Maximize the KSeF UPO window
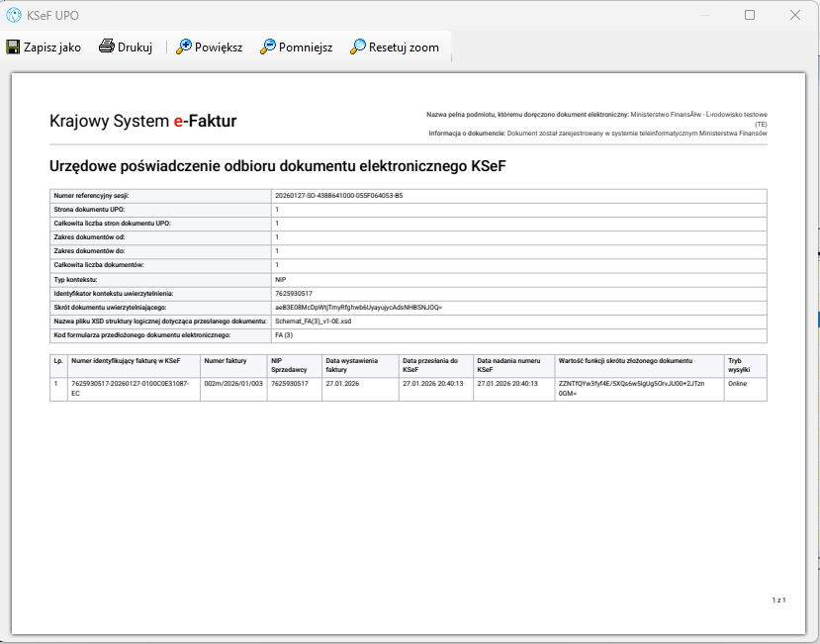 (x=750, y=15)
